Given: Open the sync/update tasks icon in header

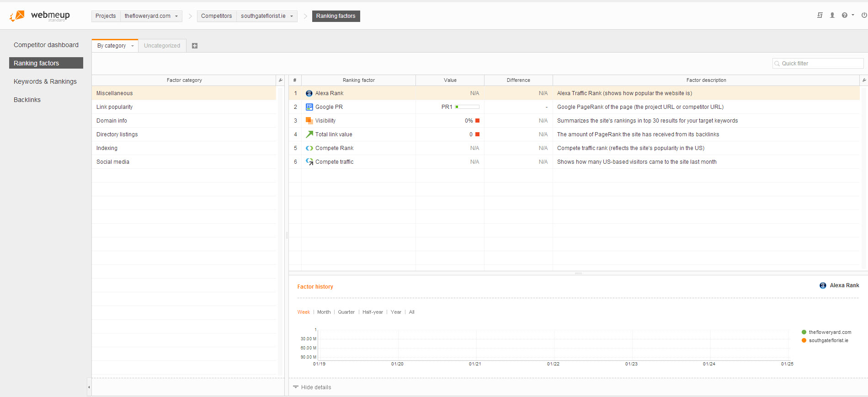Looking at the screenshot, I should (820, 15).
